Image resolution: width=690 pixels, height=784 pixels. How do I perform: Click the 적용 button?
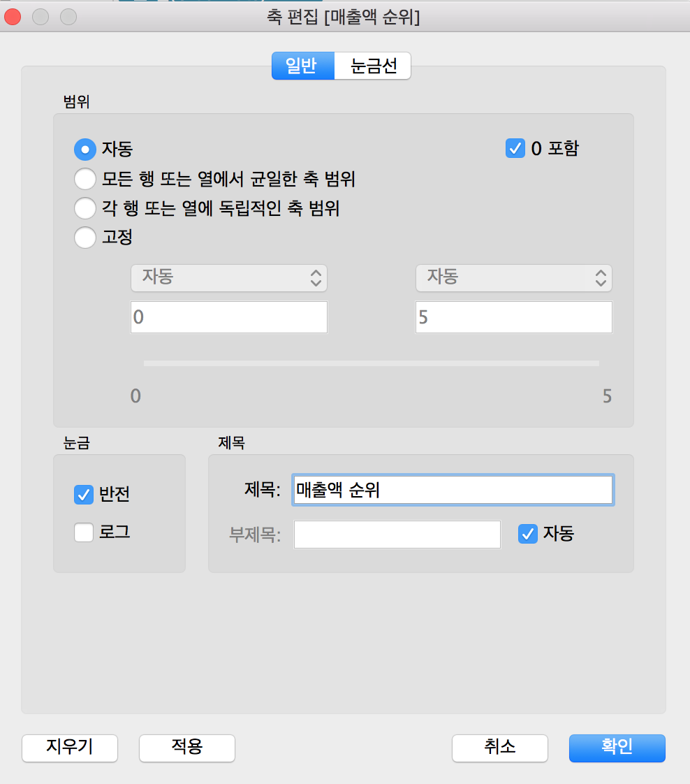(x=187, y=748)
